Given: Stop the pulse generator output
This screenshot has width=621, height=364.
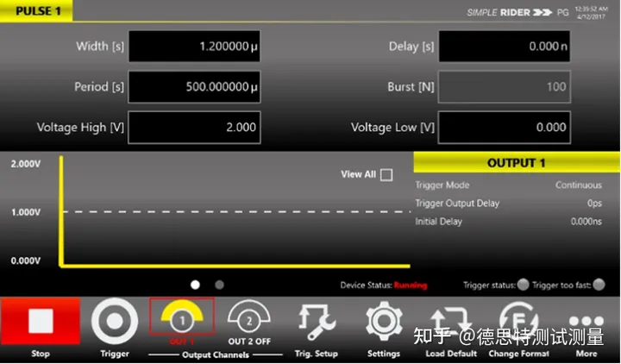Looking at the screenshot, I should pyautogui.click(x=41, y=321).
